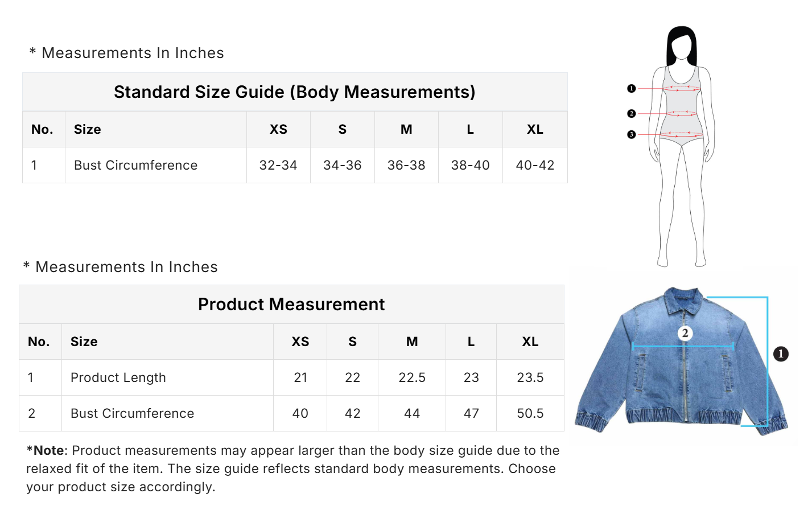The image size is (812, 518).
Task: Click the 36-38 body bust range for M
Action: tap(406, 165)
